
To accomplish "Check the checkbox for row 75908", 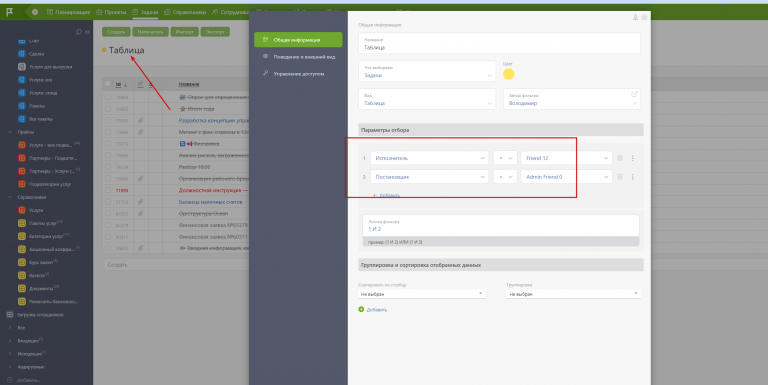I will (x=108, y=120).
